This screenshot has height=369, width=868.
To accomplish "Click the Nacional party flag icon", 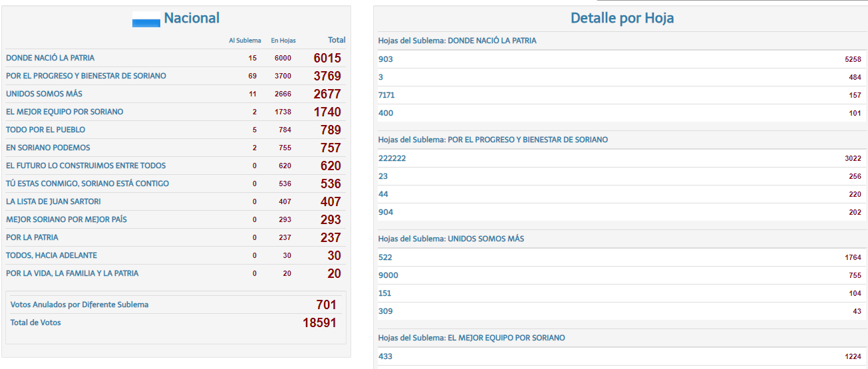I will (146, 19).
